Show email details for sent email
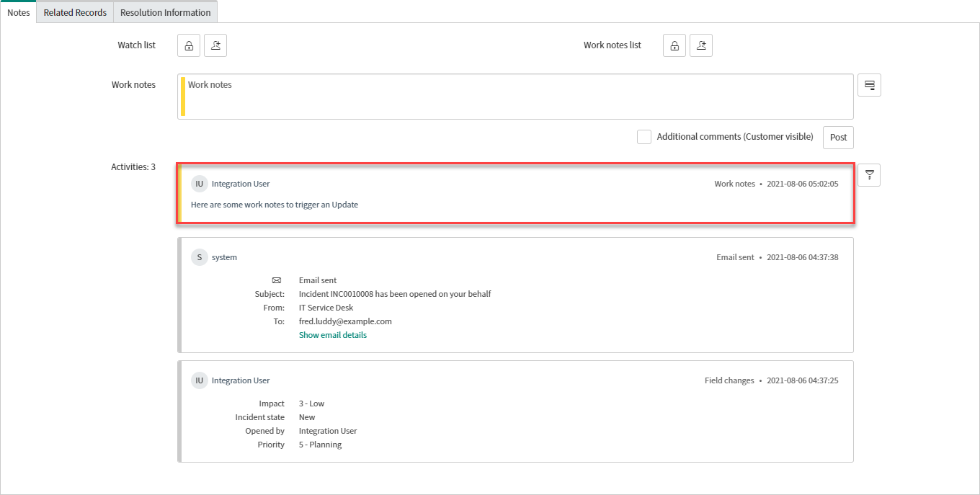Image resolution: width=980 pixels, height=495 pixels. (332, 335)
